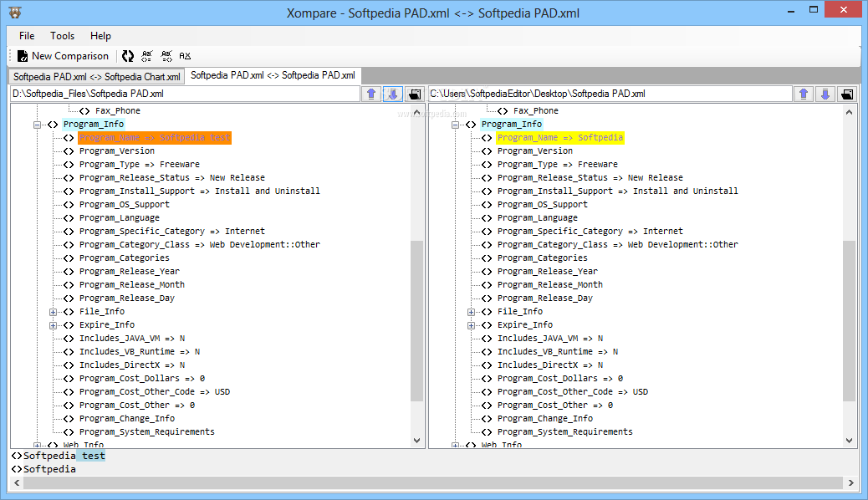Open the Tools menu
The width and height of the screenshot is (868, 500).
tap(62, 36)
